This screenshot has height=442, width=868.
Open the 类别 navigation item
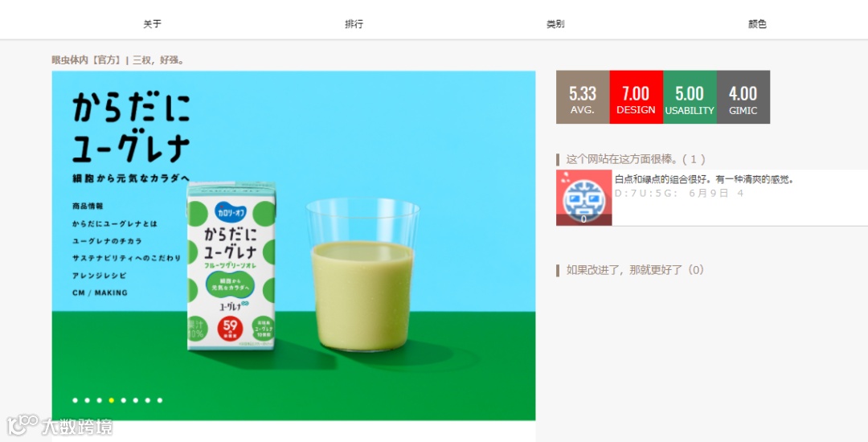click(555, 24)
